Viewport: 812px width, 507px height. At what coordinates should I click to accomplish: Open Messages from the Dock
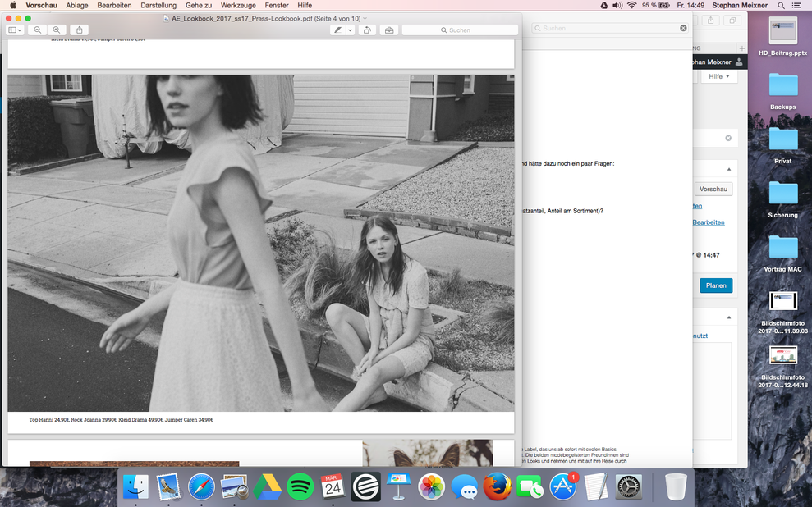pyautogui.click(x=464, y=487)
